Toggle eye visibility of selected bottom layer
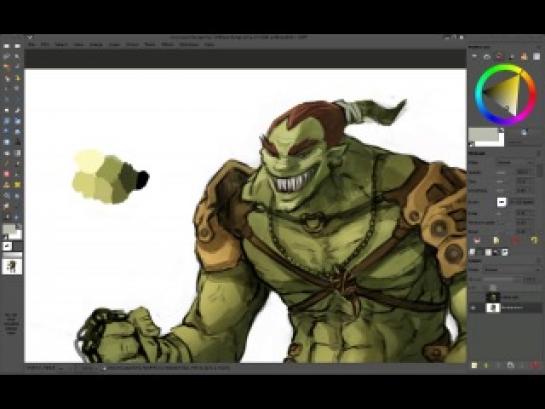The height and width of the screenshot is (409, 545). click(473, 308)
